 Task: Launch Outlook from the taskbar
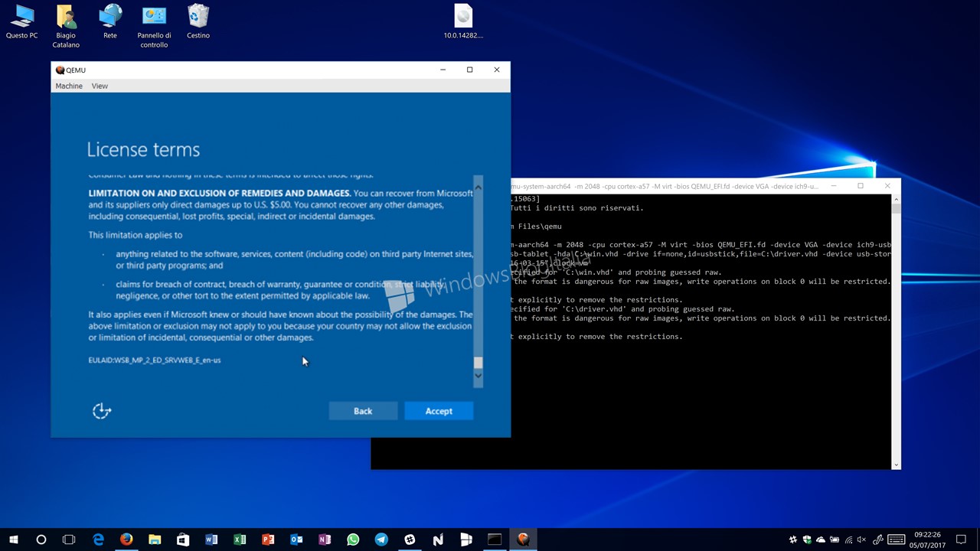click(296, 540)
